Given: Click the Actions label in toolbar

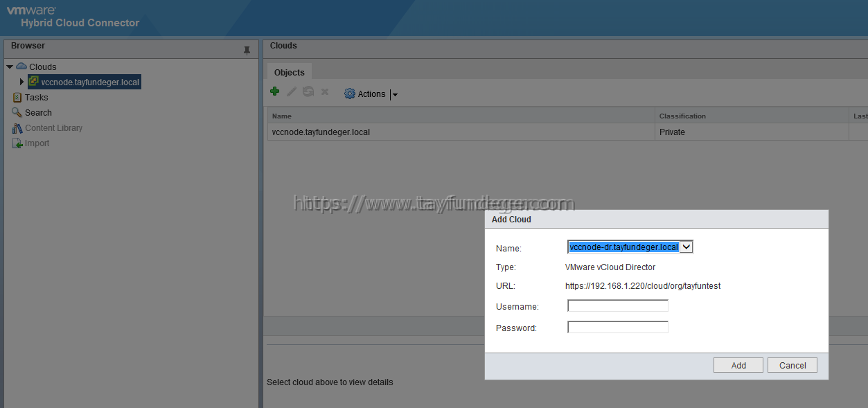Looking at the screenshot, I should point(371,94).
